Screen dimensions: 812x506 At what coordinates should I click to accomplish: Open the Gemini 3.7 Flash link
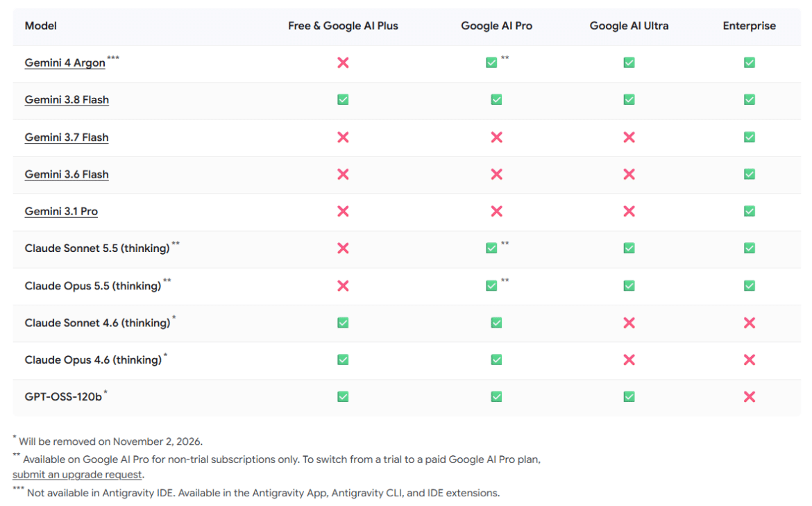(x=67, y=137)
